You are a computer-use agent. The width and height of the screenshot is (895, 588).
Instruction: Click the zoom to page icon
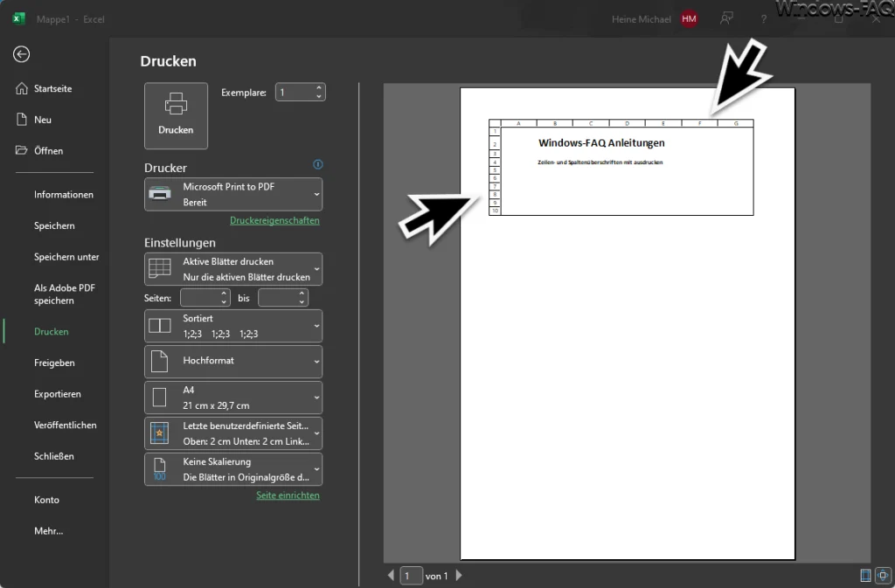tap(883, 576)
